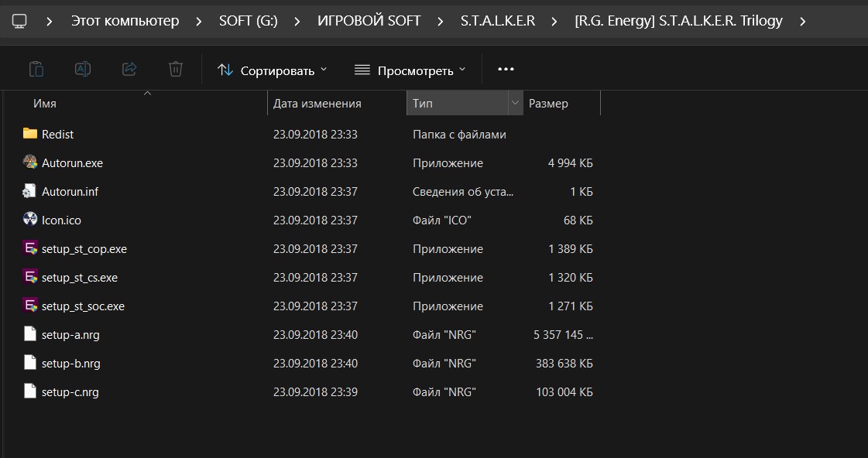Click the Сведения об уста... type cell
Image resolution: width=868 pixels, height=458 pixels.
pyautogui.click(x=463, y=191)
